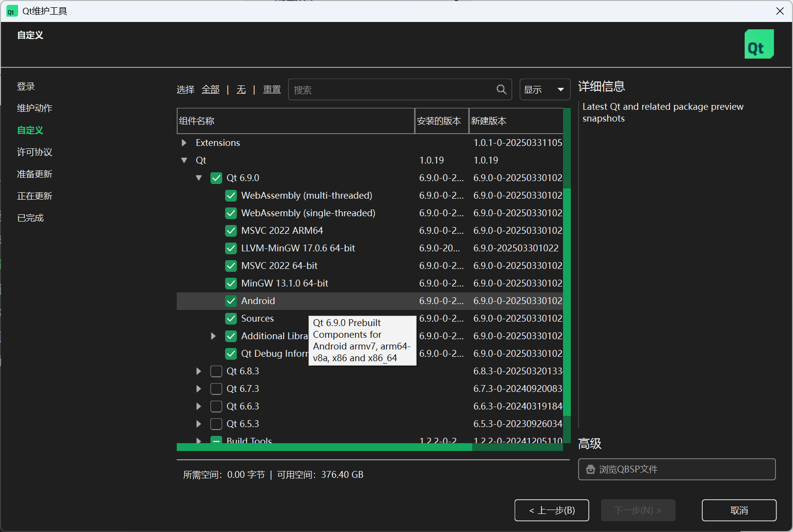Check the Qt 6.5.3 checkbox

pos(216,424)
